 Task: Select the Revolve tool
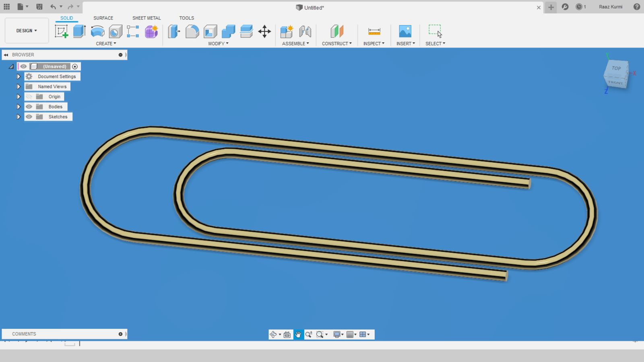click(97, 31)
